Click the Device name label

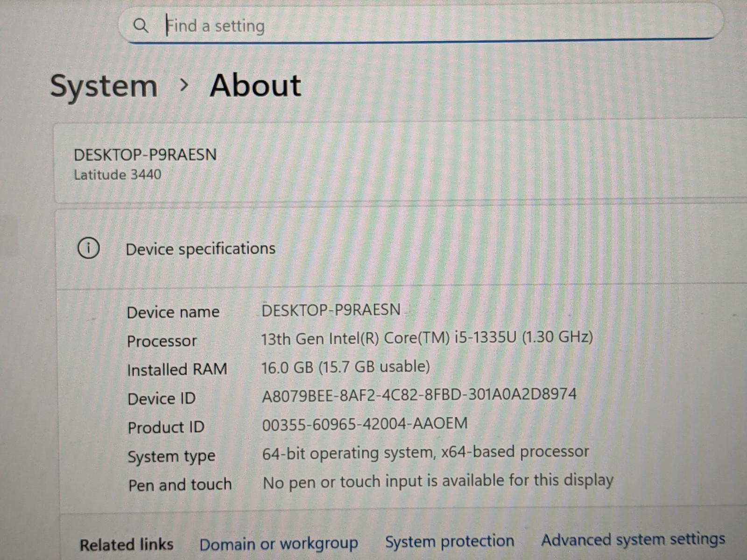click(173, 312)
